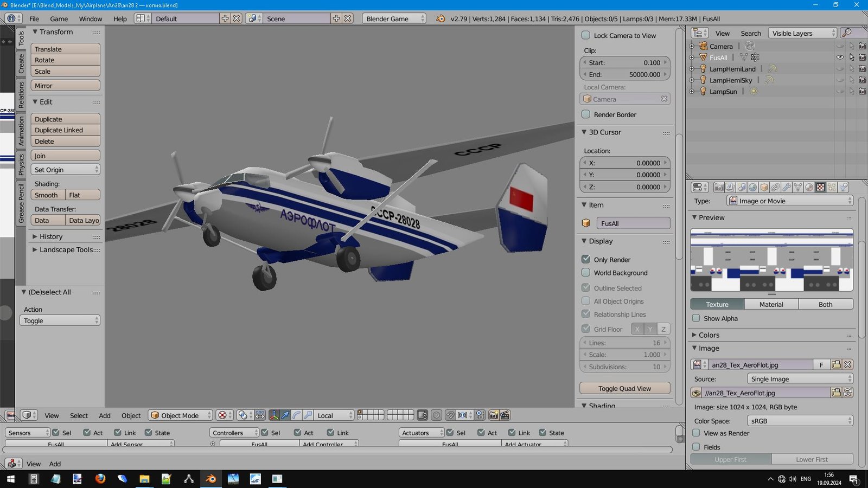This screenshot has width=868, height=488.
Task: Open Firefox from the taskbar
Action: 100,479
